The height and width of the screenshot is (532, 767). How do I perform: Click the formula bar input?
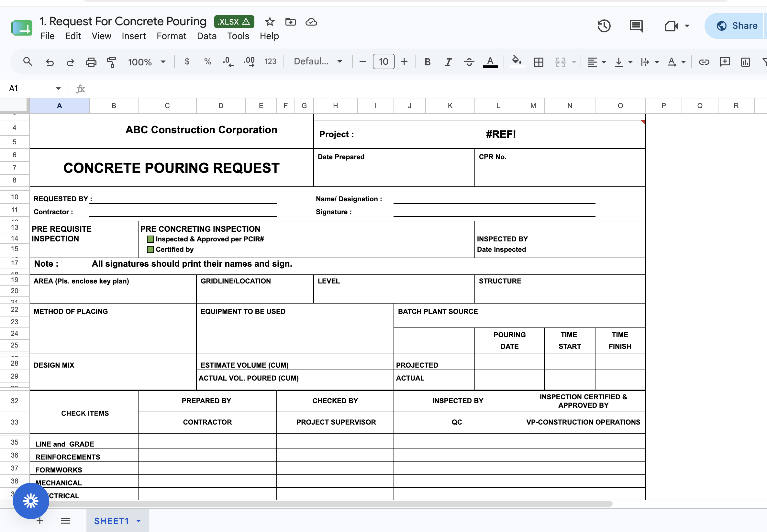[427, 89]
